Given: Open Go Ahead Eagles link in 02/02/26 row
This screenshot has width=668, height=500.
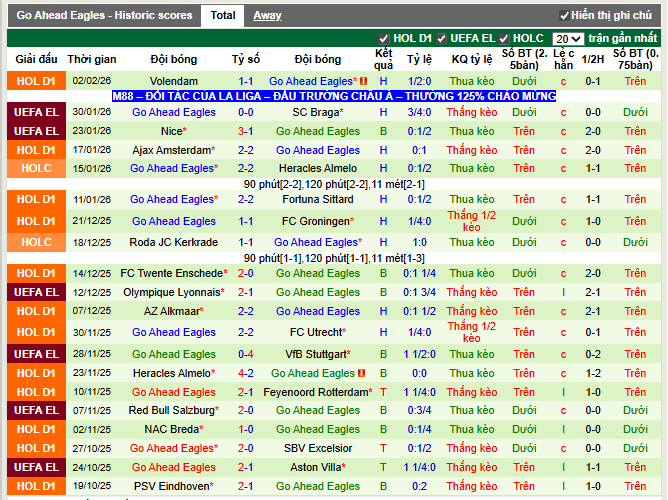Looking at the screenshot, I should pos(313,81).
